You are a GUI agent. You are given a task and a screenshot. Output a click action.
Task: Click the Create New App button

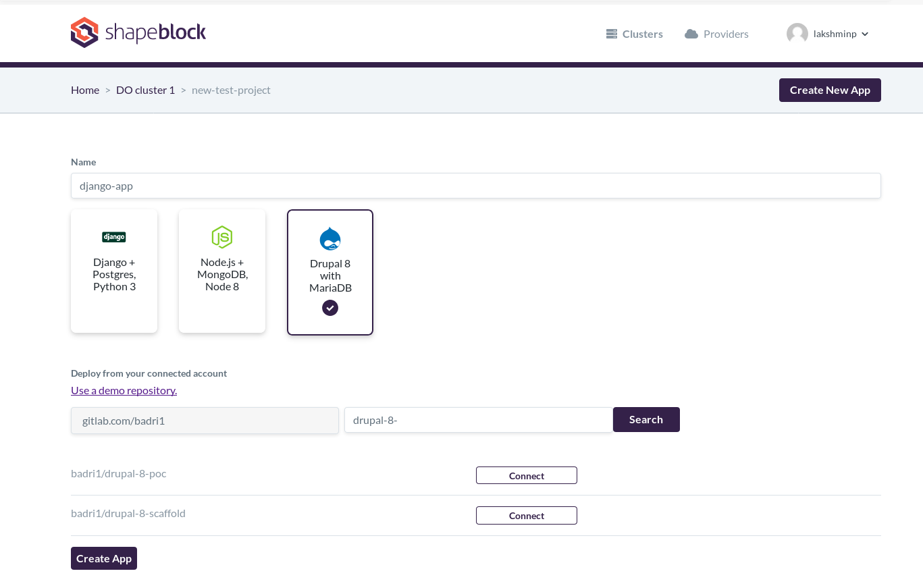tap(830, 90)
